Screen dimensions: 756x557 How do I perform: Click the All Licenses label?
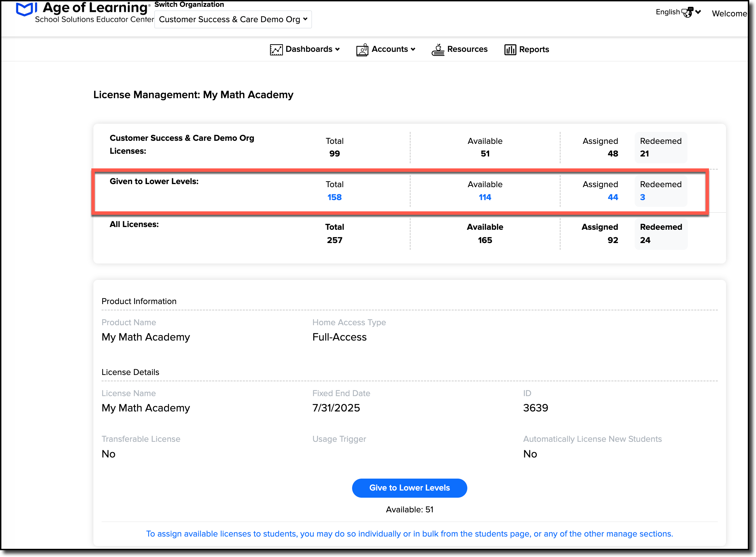tap(134, 224)
